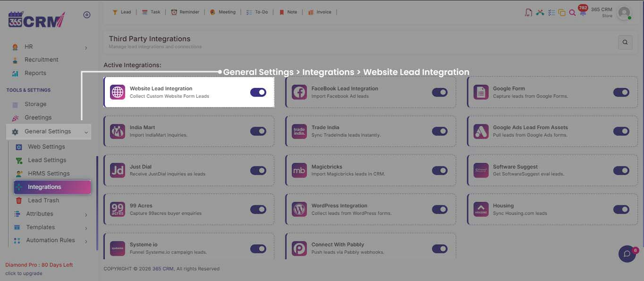Viewport: 644px width, 281px height.
Task: Expand the Automation Rules chevron
Action: [x=86, y=241]
